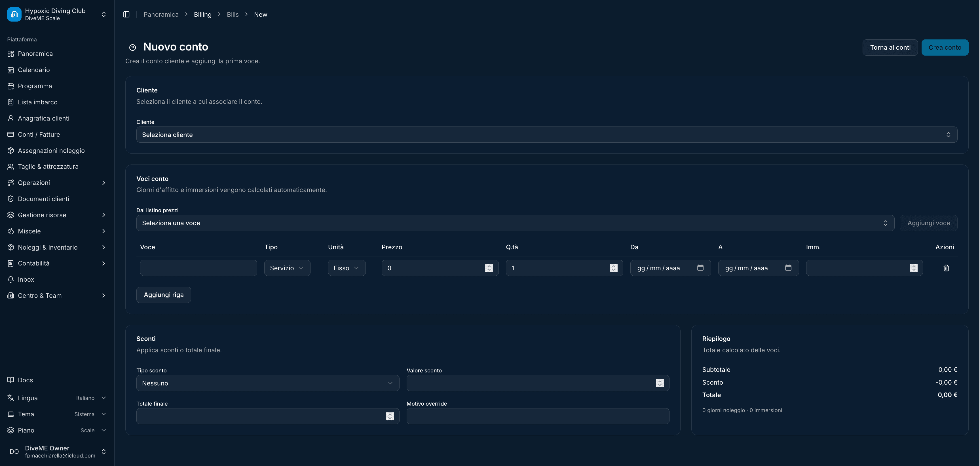The width and height of the screenshot is (980, 466).
Task: Click the Billing breadcrumb link
Action: [202, 14]
